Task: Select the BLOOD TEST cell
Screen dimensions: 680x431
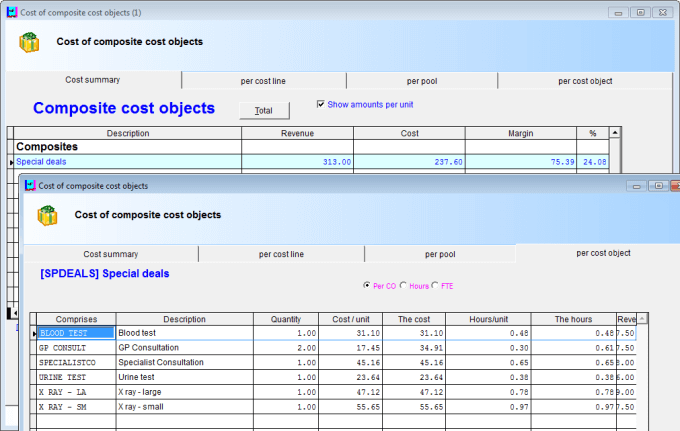Action: point(65,333)
